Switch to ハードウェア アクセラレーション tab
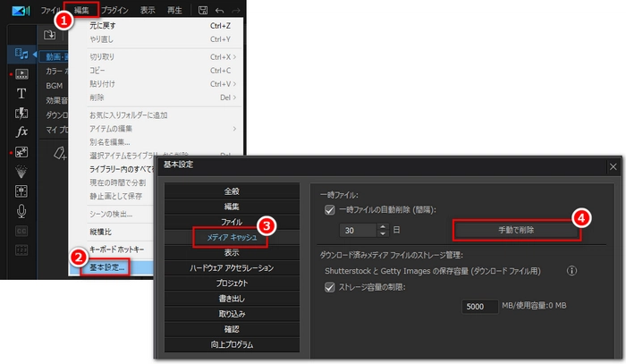This screenshot has width=626, height=364. pyautogui.click(x=232, y=268)
